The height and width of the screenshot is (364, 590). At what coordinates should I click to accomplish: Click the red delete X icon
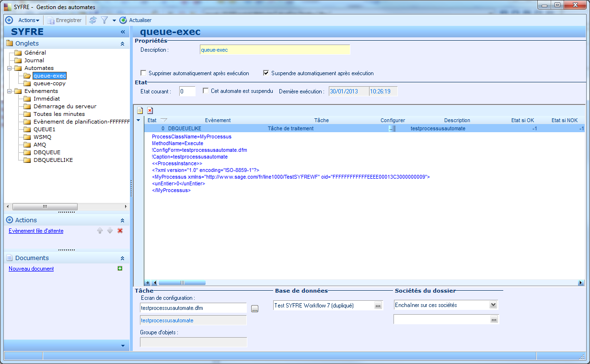pos(120,231)
